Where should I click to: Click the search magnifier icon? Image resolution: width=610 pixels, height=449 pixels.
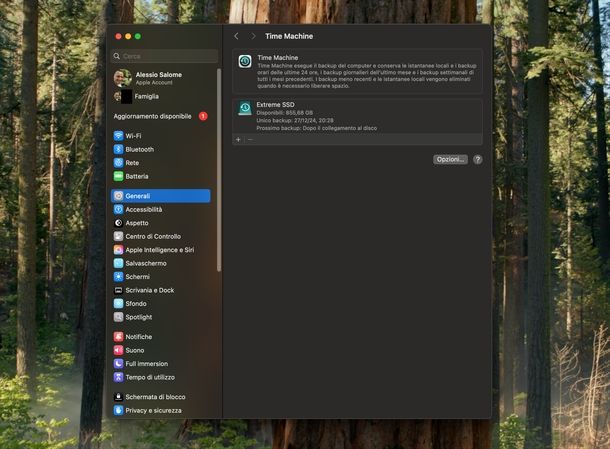[117, 56]
